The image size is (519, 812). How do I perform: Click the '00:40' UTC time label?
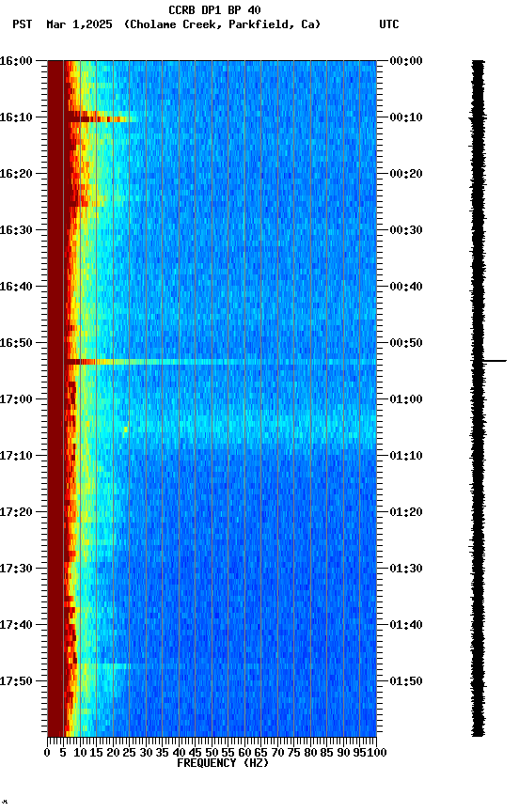[x=406, y=287]
